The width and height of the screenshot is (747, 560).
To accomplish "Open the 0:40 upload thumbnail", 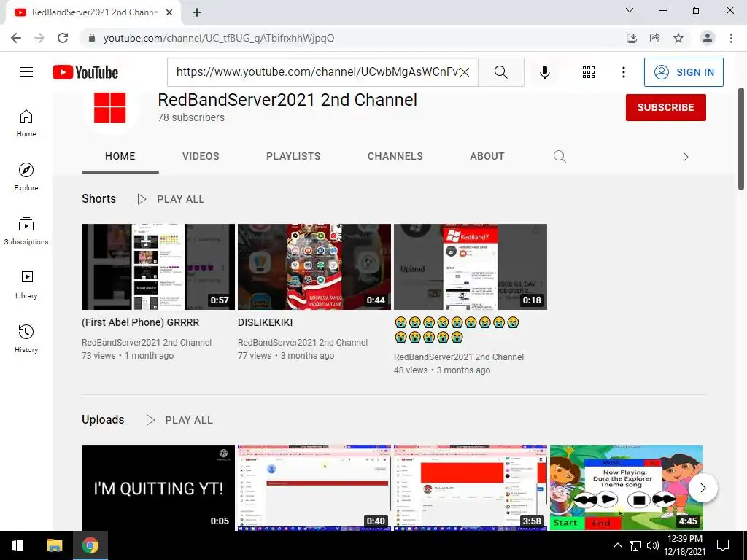I will (314, 488).
